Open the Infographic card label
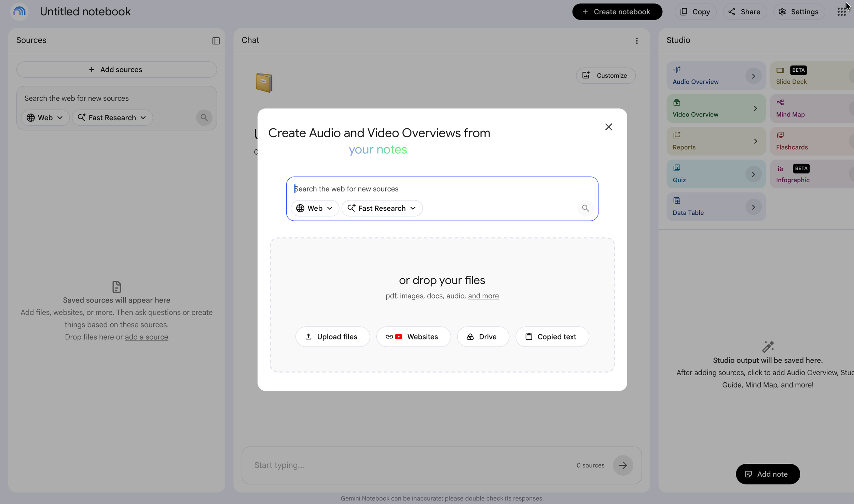 (793, 180)
